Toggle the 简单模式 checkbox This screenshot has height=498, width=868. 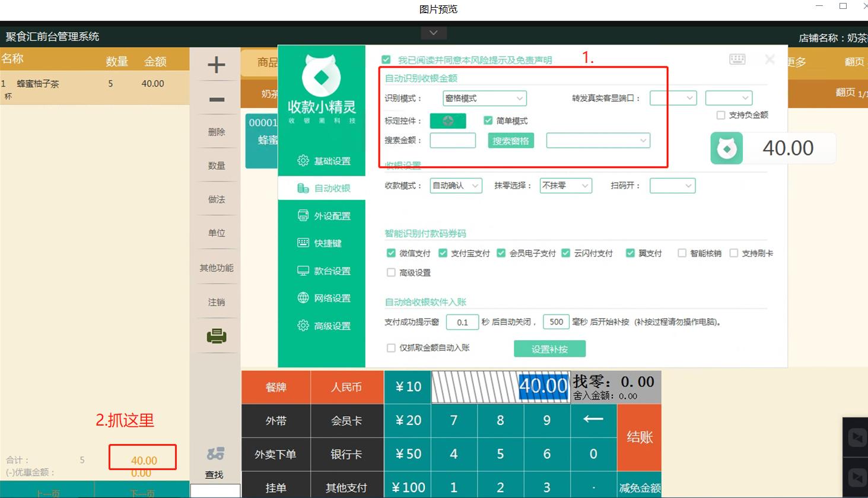pyautogui.click(x=488, y=120)
